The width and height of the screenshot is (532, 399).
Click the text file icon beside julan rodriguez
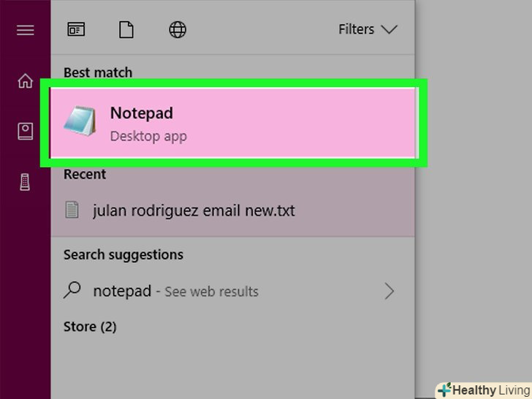[72, 210]
